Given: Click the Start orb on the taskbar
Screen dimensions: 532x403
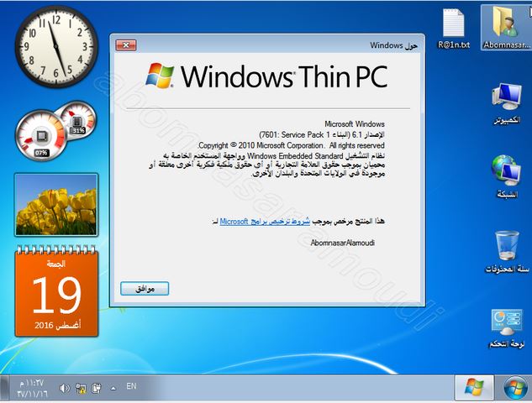Looking at the screenshot, I should pos(515,389).
